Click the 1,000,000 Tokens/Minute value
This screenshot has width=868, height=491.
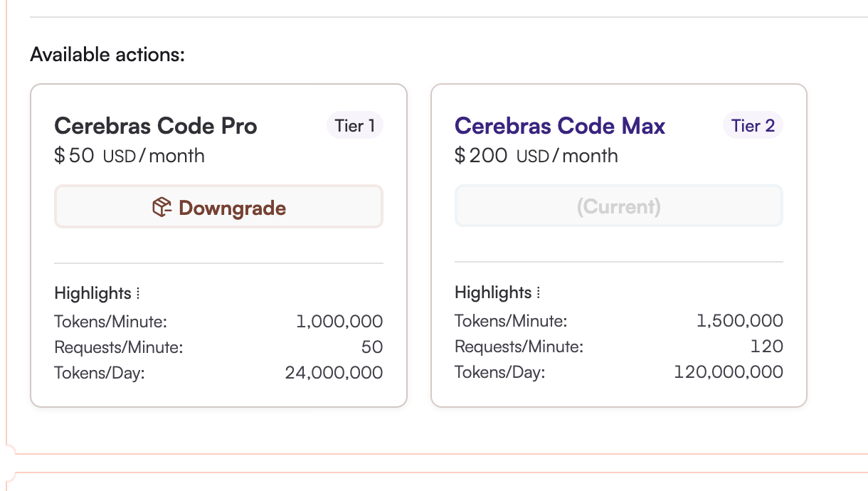339,322
